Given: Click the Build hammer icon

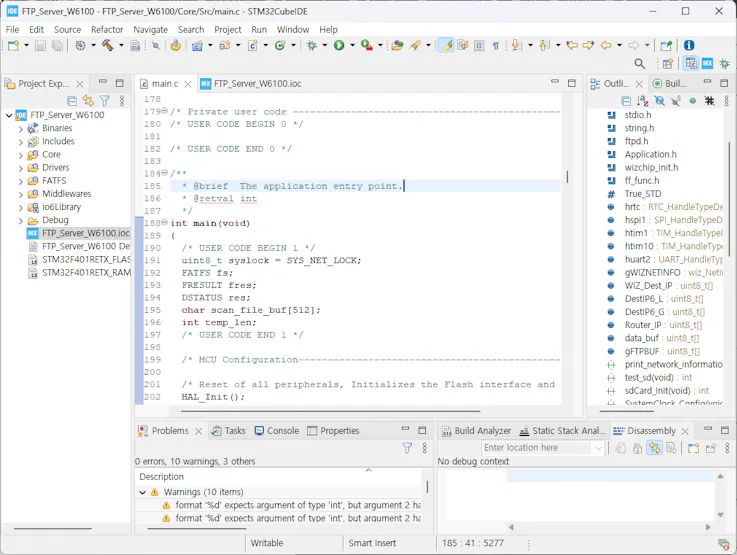Looking at the screenshot, I should coord(108,45).
